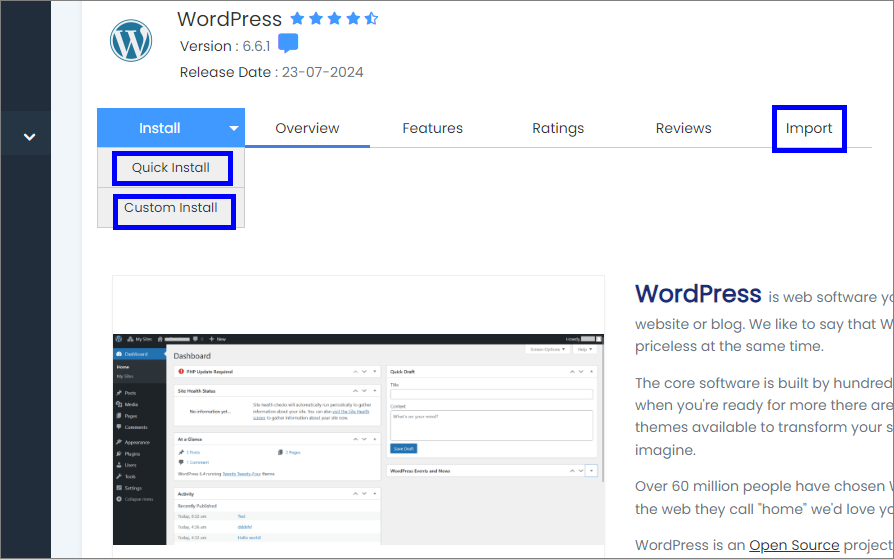Viewport: 894px width, 559px height.
Task: Open the Install dropdown arrow
Action: [234, 128]
